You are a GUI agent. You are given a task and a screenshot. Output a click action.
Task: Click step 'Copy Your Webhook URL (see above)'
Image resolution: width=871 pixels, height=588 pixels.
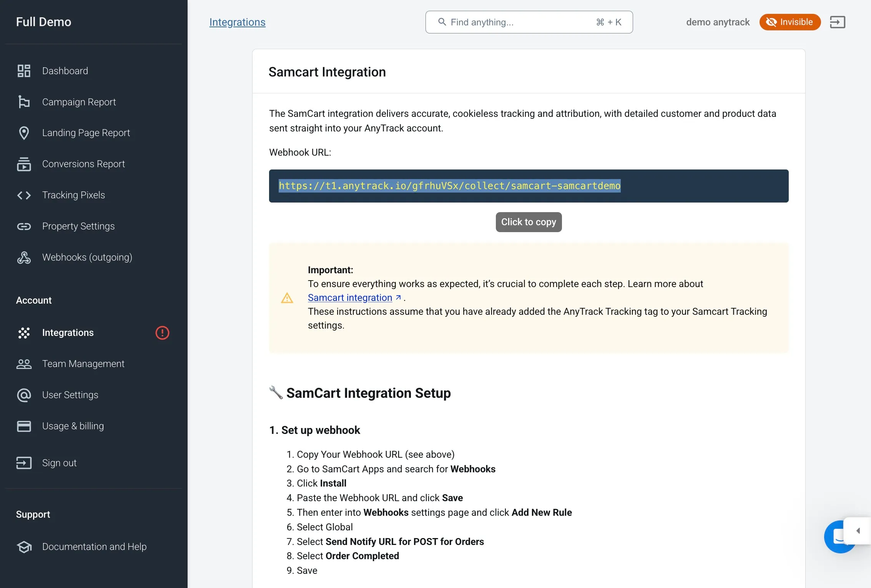tap(376, 455)
